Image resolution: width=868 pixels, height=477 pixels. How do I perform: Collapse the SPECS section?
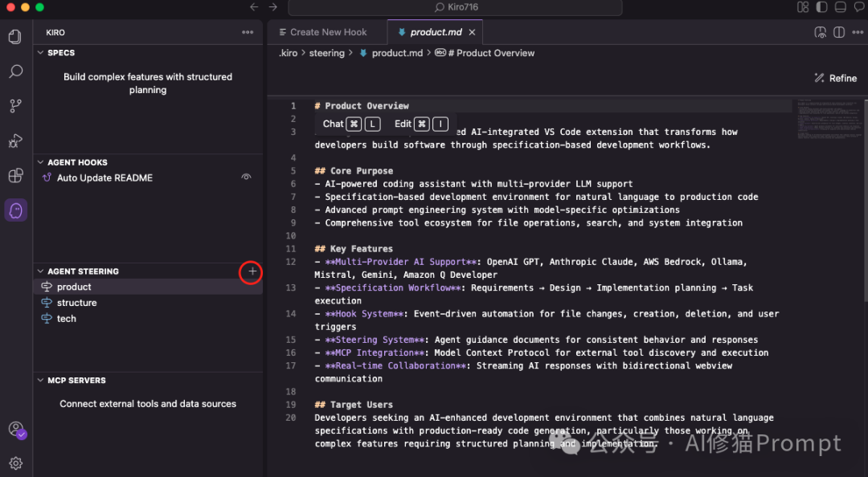(40, 52)
